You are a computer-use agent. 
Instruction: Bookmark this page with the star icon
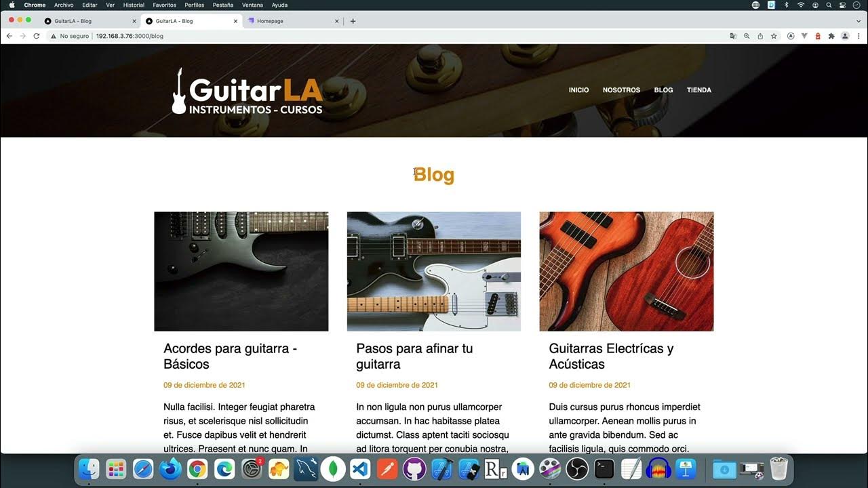774,36
